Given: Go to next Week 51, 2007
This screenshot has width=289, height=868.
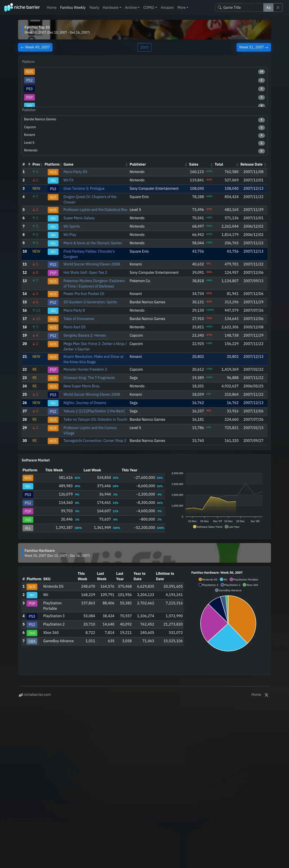Looking at the screenshot, I should click(x=253, y=47).
